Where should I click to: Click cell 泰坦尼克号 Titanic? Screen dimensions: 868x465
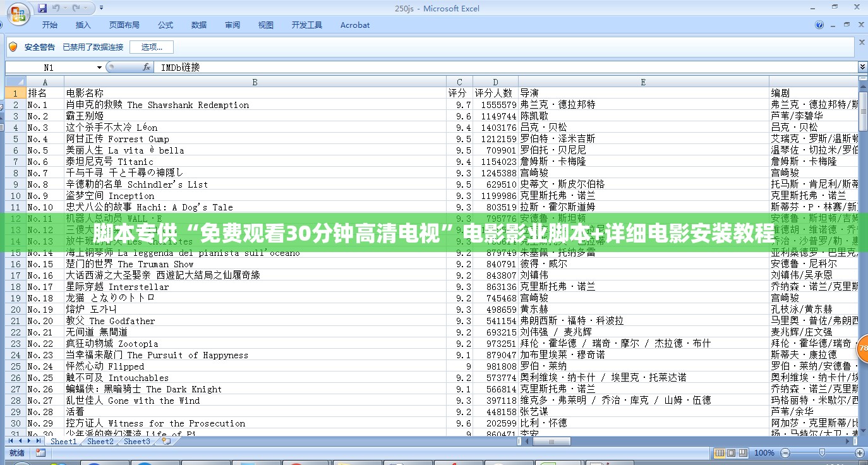point(255,161)
